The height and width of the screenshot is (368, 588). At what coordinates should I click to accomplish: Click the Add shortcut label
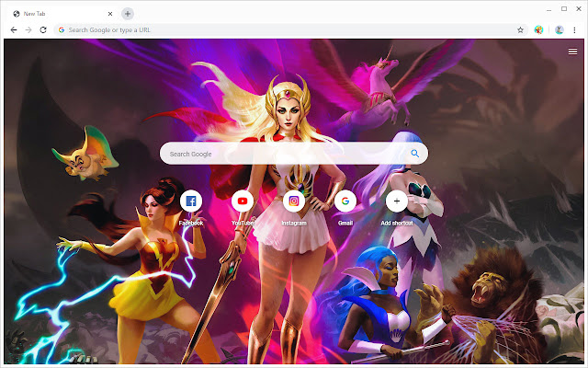(397, 223)
